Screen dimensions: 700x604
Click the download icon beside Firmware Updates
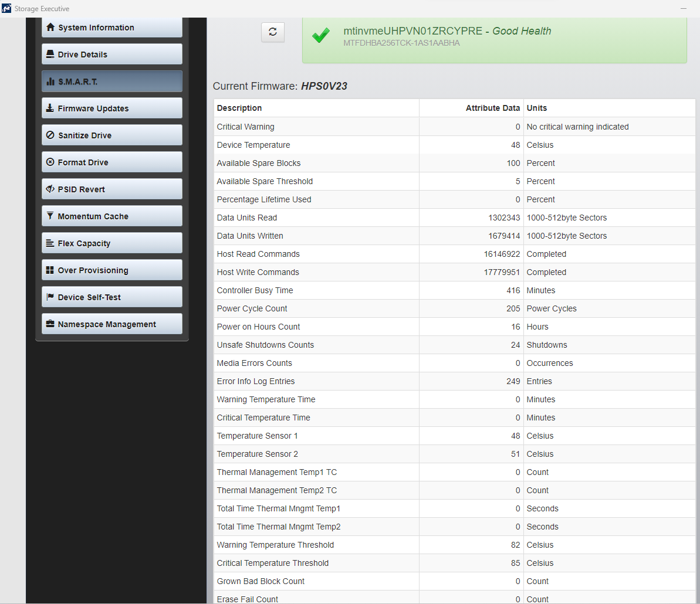(x=50, y=108)
